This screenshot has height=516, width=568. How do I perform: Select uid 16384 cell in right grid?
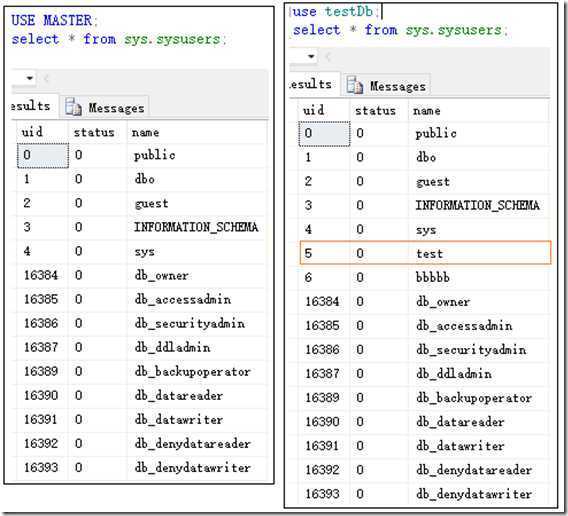click(324, 301)
